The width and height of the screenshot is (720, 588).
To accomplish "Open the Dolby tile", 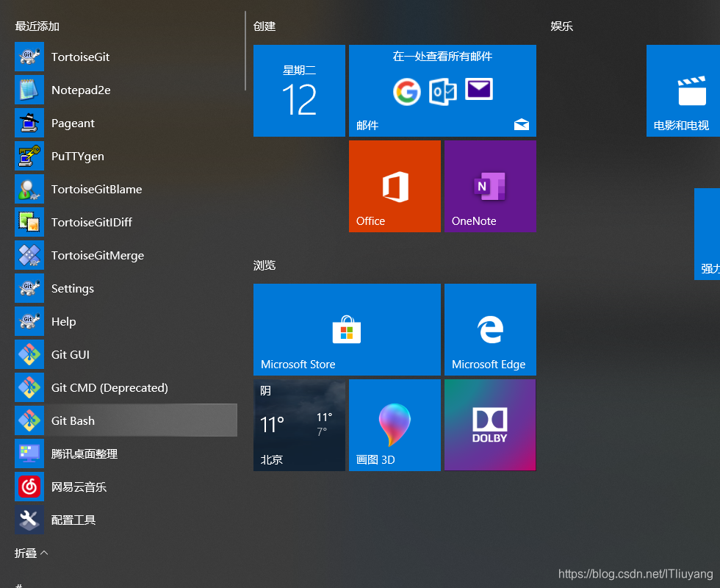I will [491, 426].
